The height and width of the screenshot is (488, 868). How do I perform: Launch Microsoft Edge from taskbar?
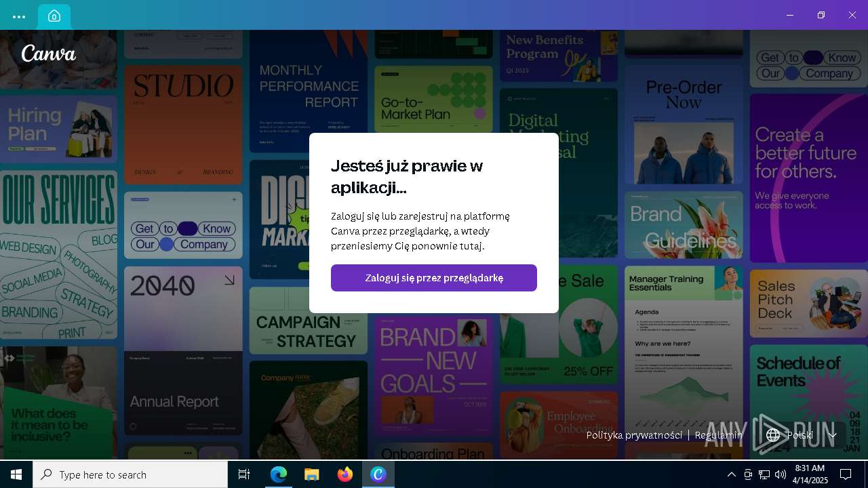(x=279, y=474)
